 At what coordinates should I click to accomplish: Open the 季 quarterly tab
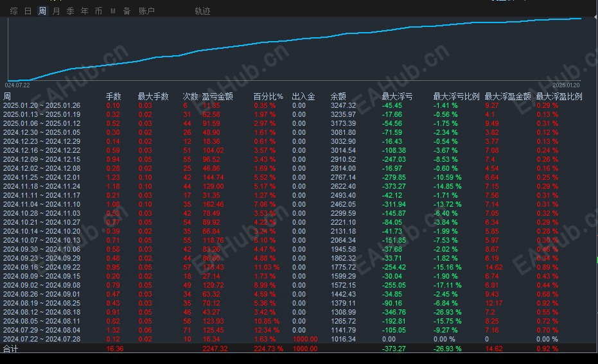click(70, 11)
